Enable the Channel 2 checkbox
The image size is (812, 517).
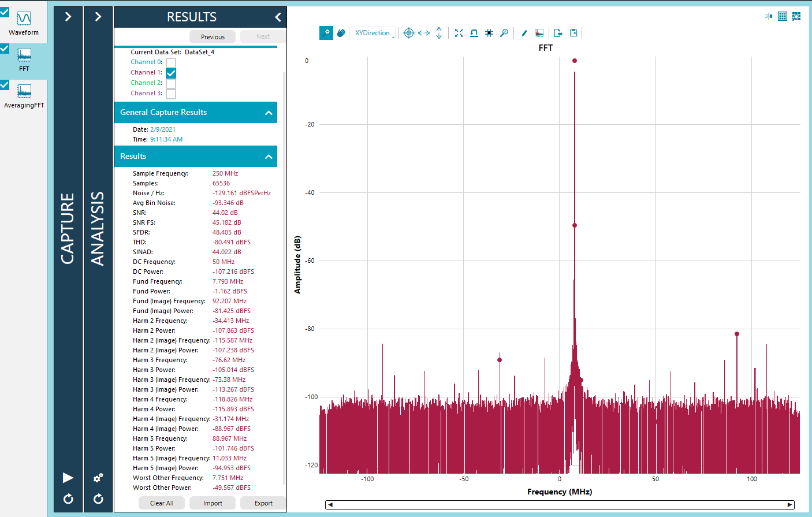pos(171,83)
